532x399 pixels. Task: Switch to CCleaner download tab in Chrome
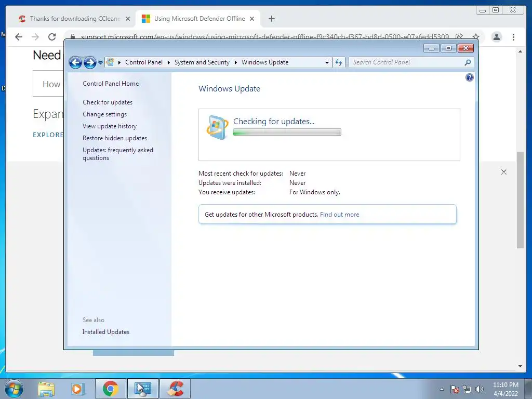point(71,19)
